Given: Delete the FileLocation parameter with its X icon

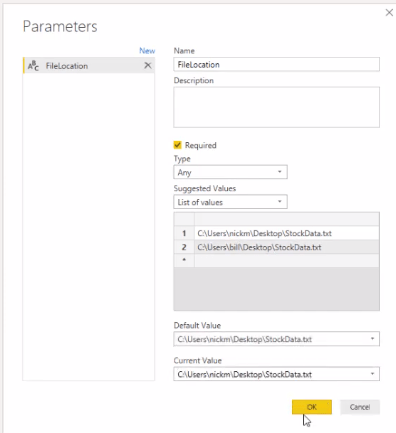Looking at the screenshot, I should coord(147,65).
